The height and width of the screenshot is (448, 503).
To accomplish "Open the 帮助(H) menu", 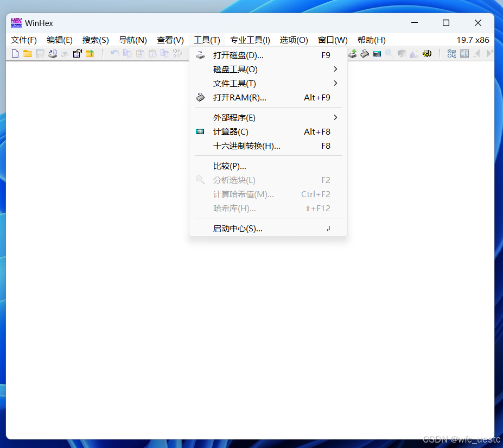I will (x=372, y=40).
